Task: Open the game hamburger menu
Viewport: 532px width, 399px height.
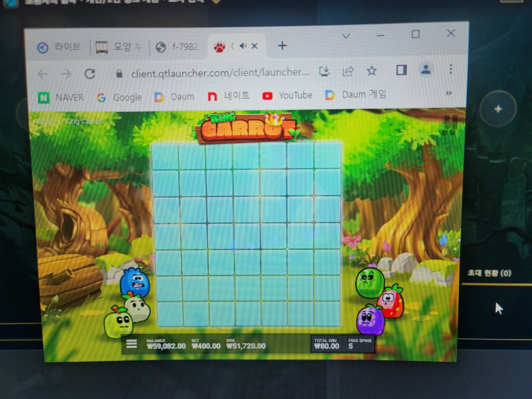Action: point(131,344)
